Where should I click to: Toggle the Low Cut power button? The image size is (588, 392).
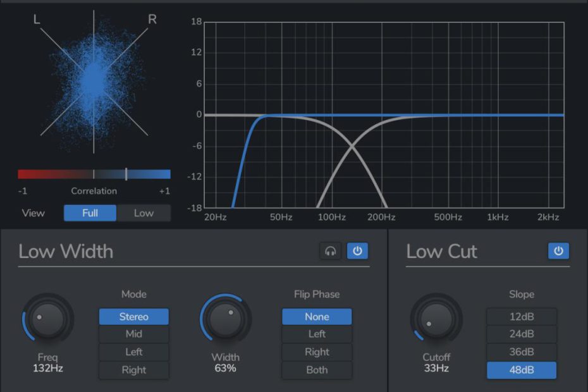tap(558, 251)
